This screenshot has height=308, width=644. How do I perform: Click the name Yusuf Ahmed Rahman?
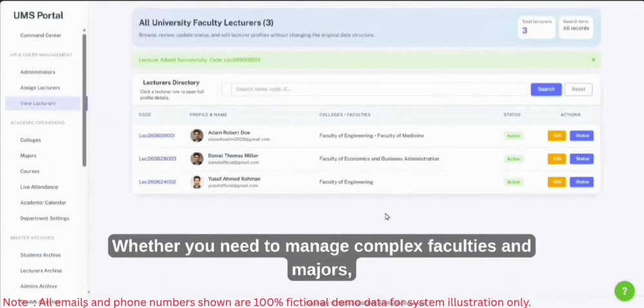pos(234,179)
